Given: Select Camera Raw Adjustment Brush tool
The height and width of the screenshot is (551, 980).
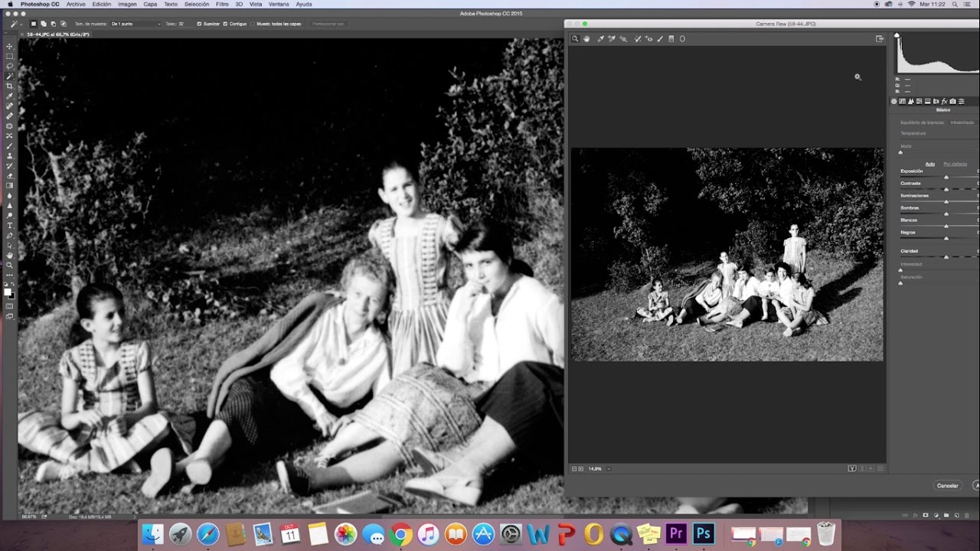Looking at the screenshot, I should [660, 38].
